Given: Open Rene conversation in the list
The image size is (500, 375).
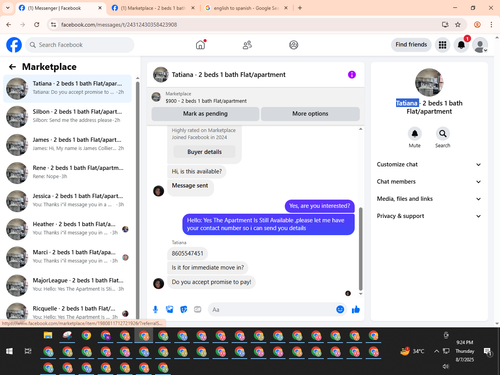Looking at the screenshot, I should [x=68, y=173].
